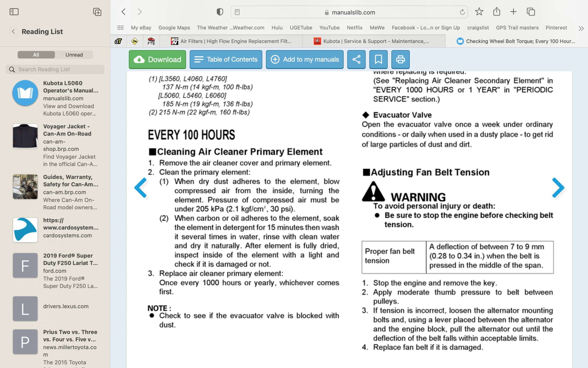The height and width of the screenshot is (368, 588).
Task: Go back to previous page
Action: pyautogui.click(x=123, y=12)
